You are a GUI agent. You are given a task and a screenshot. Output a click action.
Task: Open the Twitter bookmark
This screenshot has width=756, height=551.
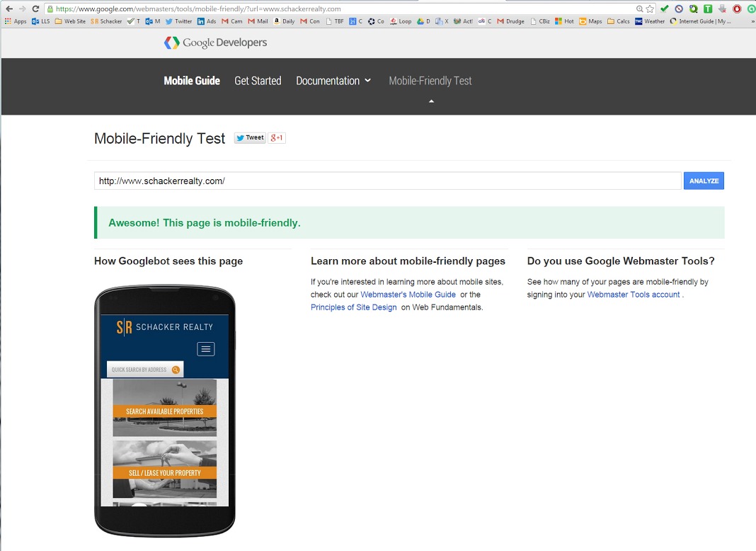[x=178, y=21]
